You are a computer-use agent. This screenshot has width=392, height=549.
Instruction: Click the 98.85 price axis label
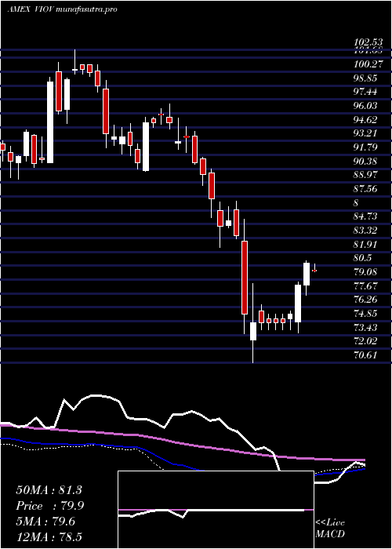366,78
